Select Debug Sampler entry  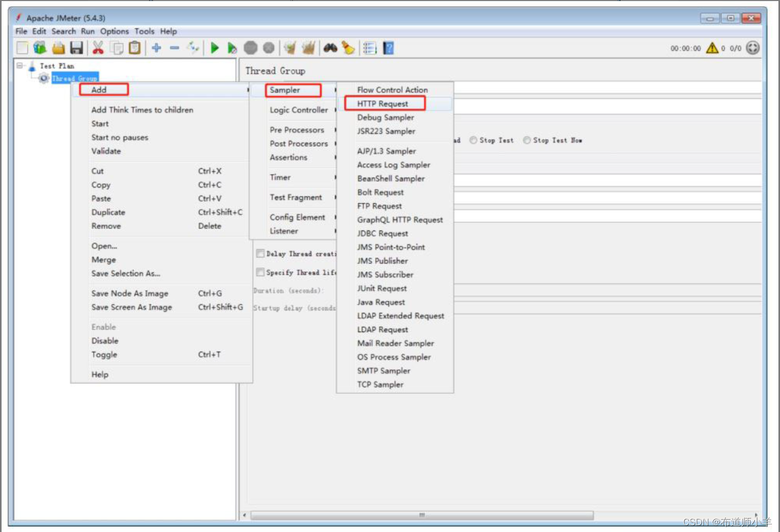pos(386,118)
